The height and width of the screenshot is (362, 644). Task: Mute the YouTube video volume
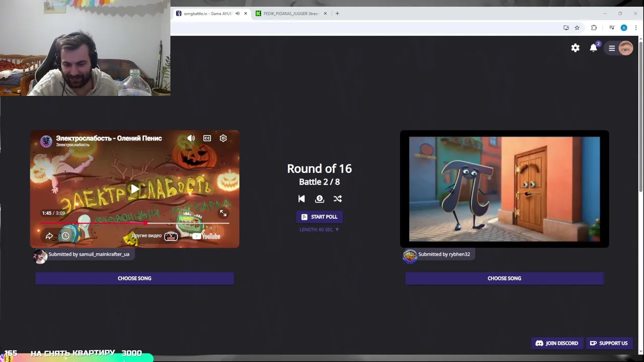[x=191, y=138]
